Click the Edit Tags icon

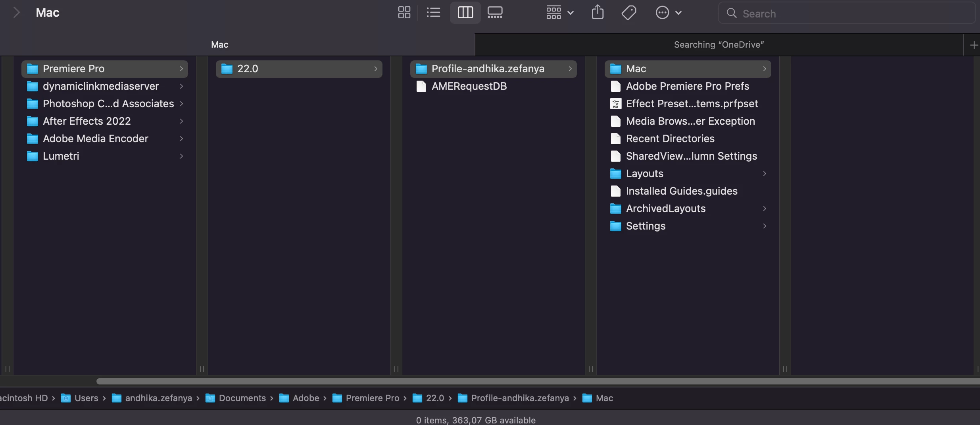coord(628,13)
